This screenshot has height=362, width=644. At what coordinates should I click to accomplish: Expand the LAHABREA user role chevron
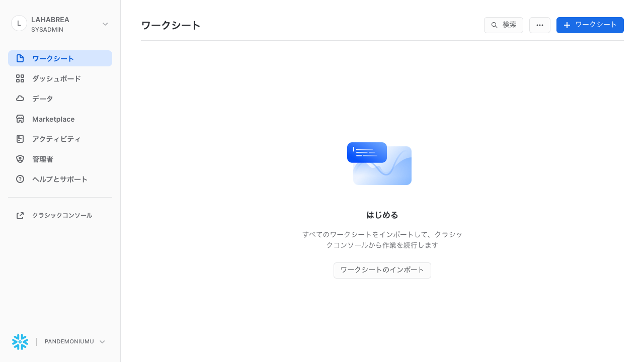(x=105, y=24)
